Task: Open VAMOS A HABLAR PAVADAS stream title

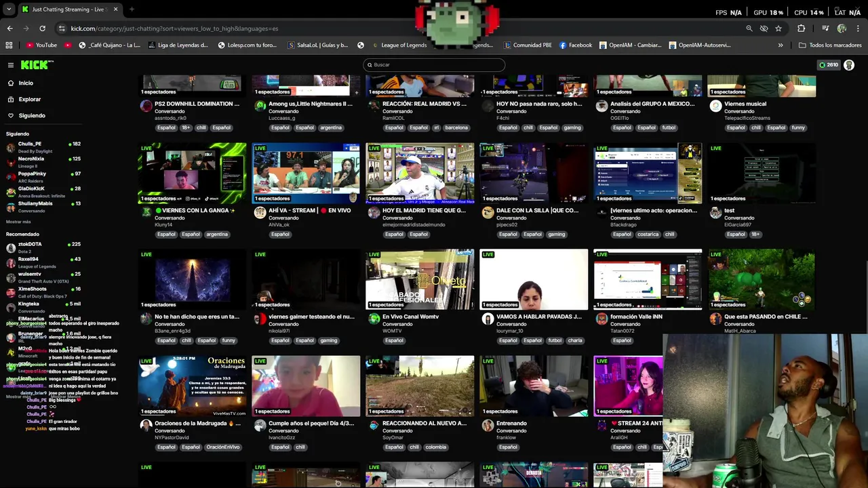Action: pyautogui.click(x=538, y=317)
